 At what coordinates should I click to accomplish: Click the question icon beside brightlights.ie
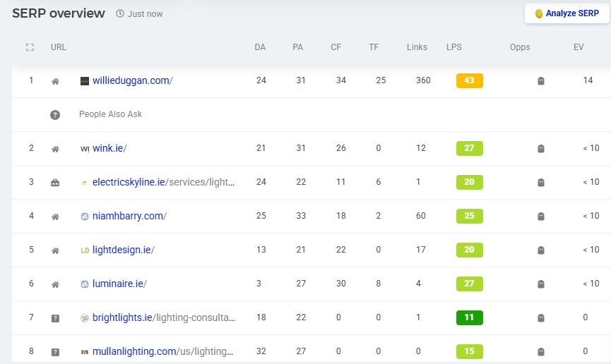point(55,318)
